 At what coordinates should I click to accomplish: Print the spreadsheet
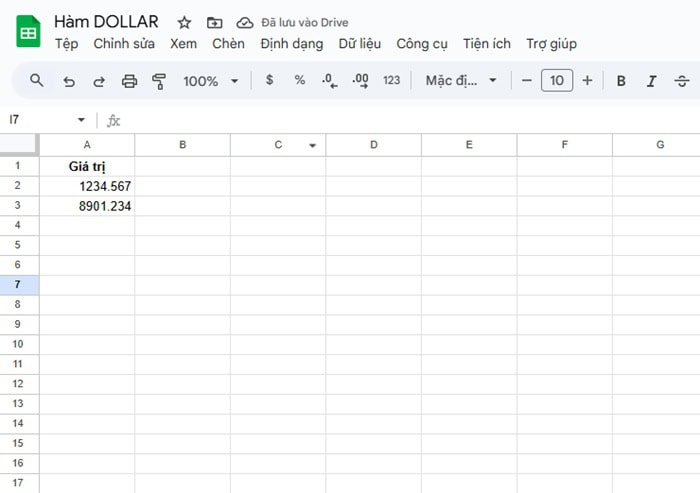coord(129,81)
